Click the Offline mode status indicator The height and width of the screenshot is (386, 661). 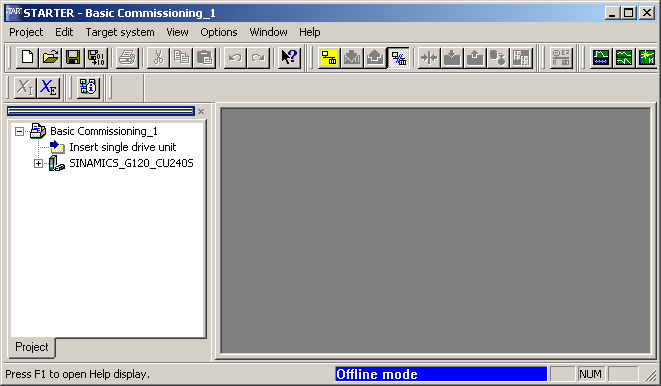pyautogui.click(x=441, y=374)
